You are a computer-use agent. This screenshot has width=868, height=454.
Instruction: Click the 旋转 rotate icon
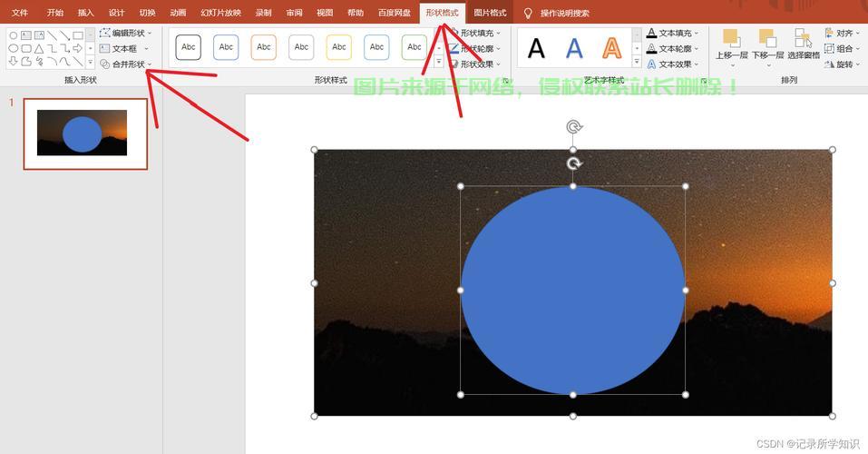pyautogui.click(x=829, y=64)
